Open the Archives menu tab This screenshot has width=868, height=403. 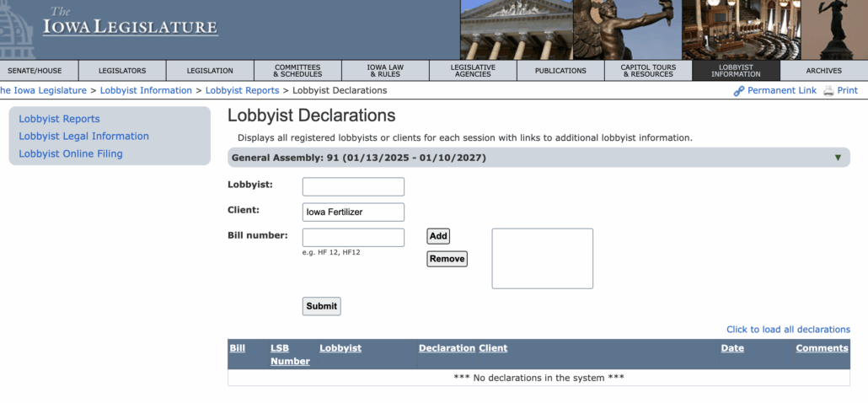click(x=823, y=71)
